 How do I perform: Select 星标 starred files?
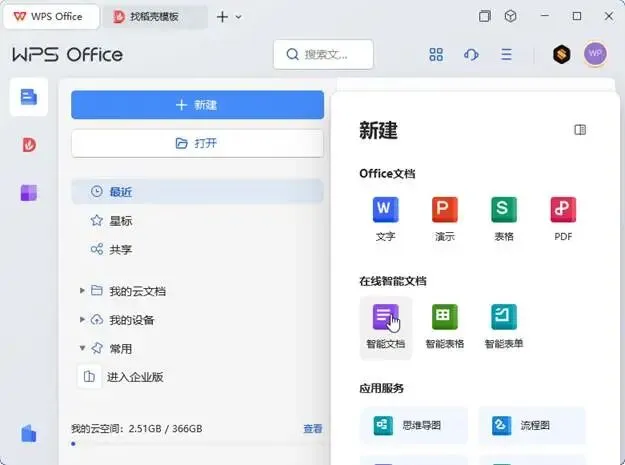point(197,221)
